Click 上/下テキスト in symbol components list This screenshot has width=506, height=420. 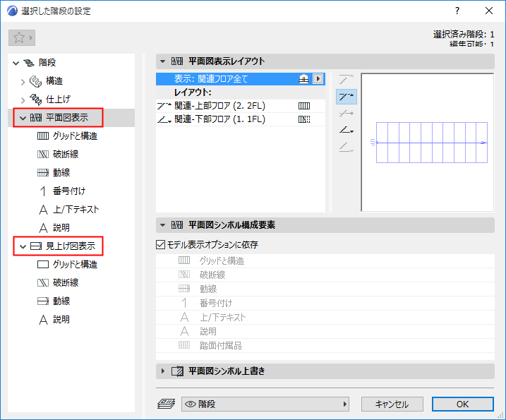(x=325, y=318)
